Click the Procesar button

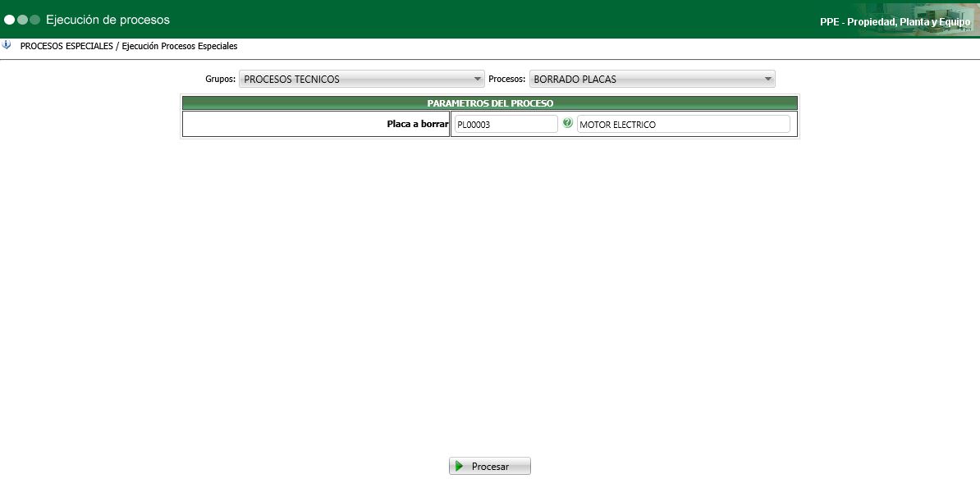489,466
